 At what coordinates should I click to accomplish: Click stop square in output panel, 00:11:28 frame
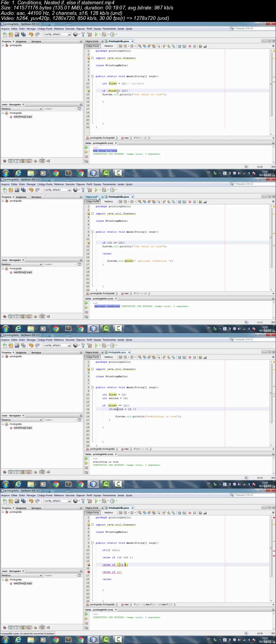[87, 468]
